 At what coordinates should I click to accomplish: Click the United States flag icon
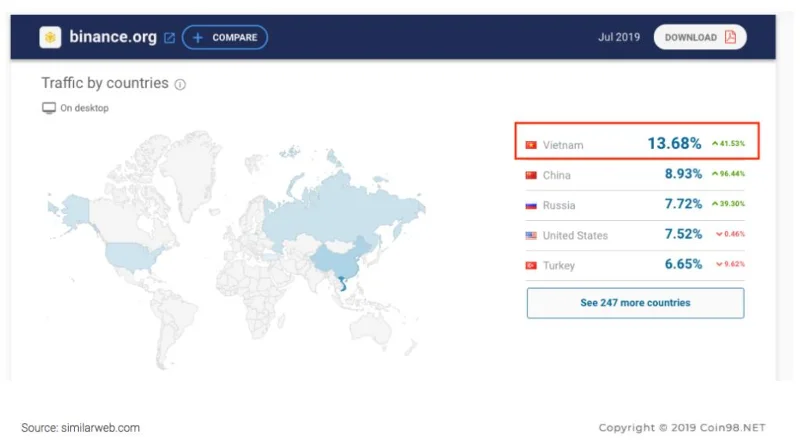point(531,235)
